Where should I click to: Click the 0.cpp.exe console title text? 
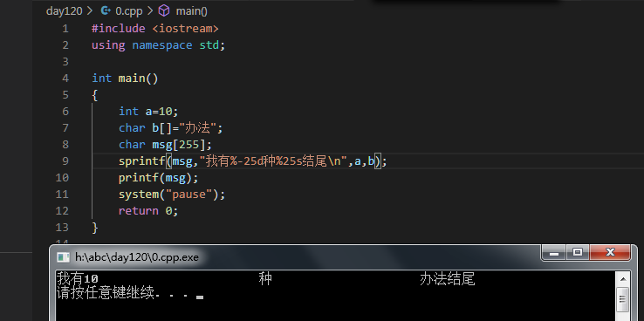pyautogui.click(x=137, y=257)
